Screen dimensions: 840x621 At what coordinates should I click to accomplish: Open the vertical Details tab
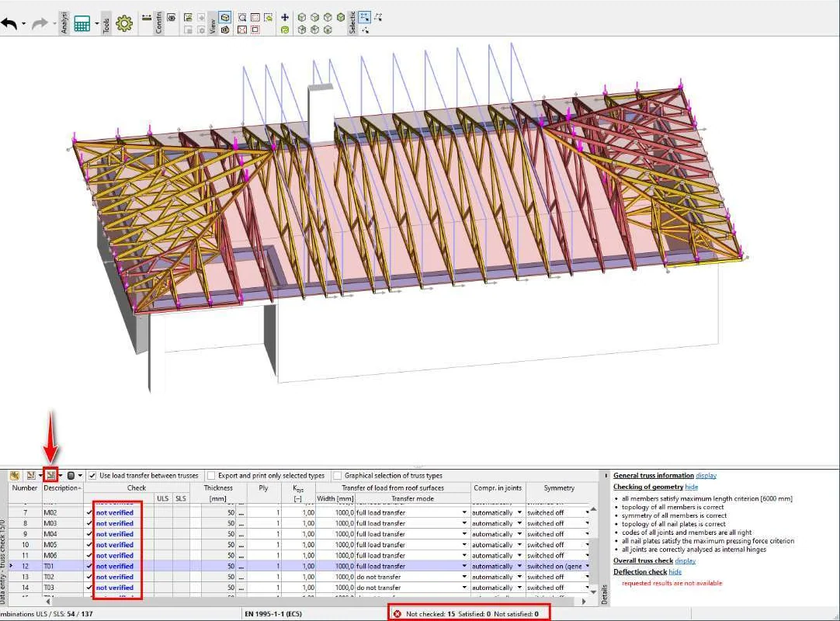[x=605, y=594]
